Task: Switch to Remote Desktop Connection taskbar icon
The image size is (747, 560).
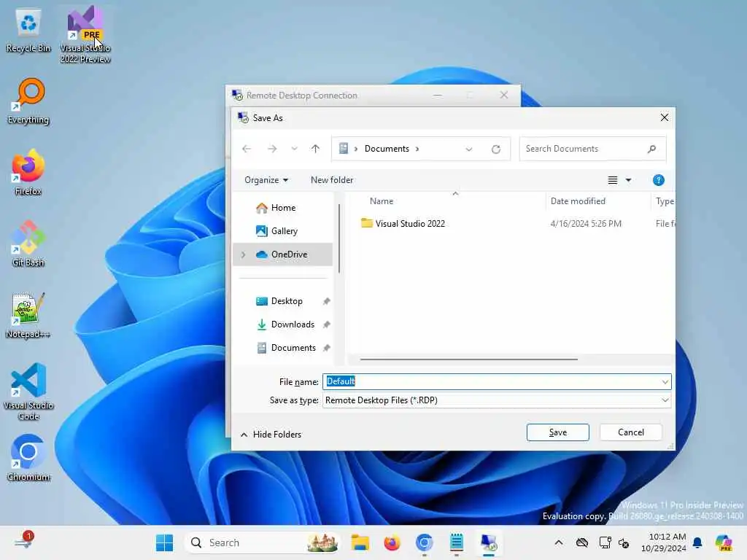Action: (x=488, y=542)
